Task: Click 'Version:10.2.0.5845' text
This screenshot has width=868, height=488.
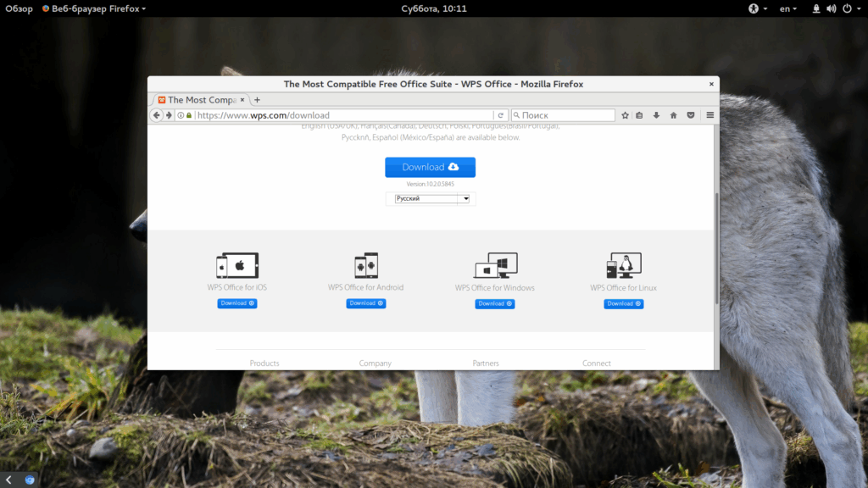Action: point(430,184)
